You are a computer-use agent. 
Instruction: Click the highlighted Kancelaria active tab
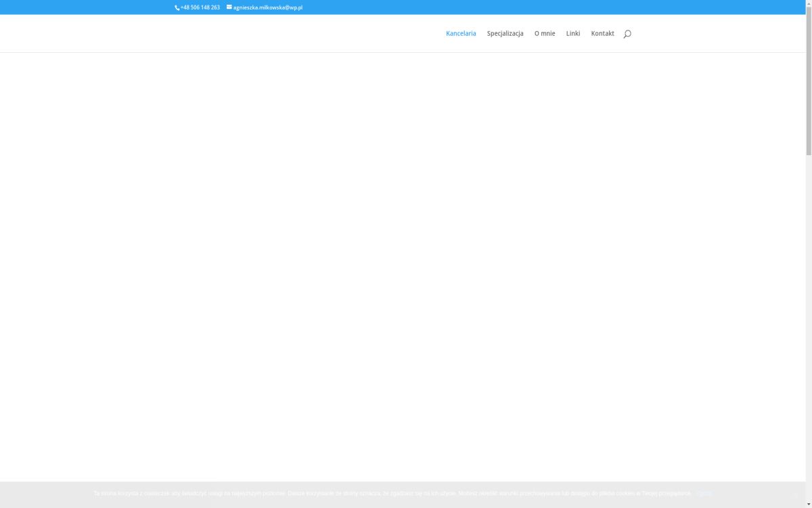coord(461,33)
